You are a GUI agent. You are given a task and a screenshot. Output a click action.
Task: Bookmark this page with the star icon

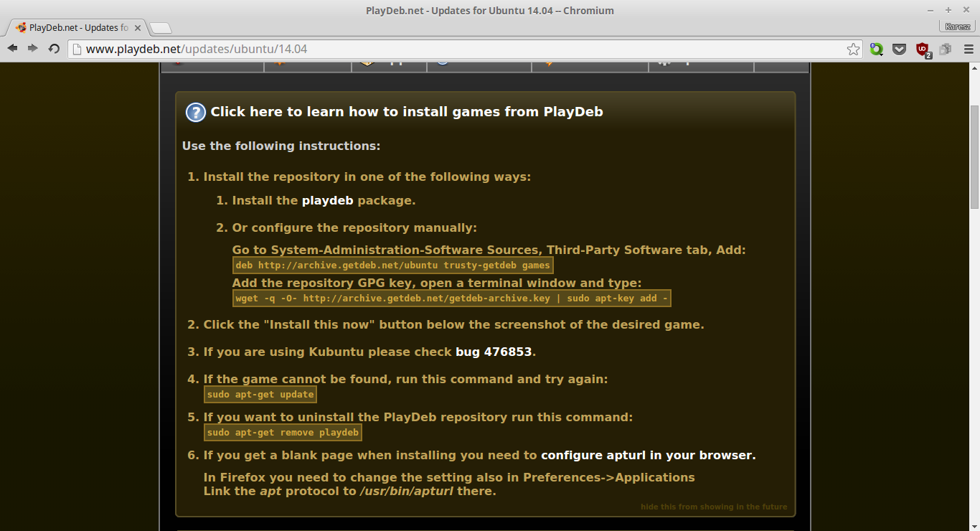click(853, 49)
